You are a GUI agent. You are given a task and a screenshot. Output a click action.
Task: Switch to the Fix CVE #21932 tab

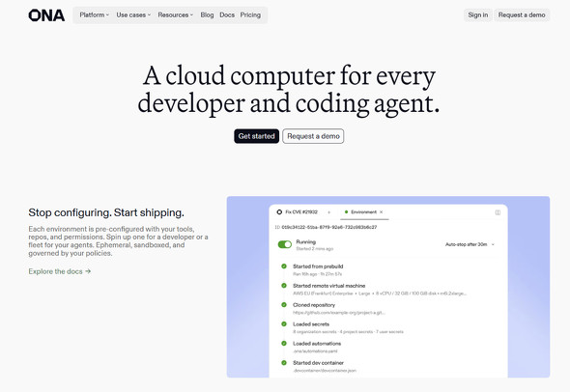click(x=298, y=211)
